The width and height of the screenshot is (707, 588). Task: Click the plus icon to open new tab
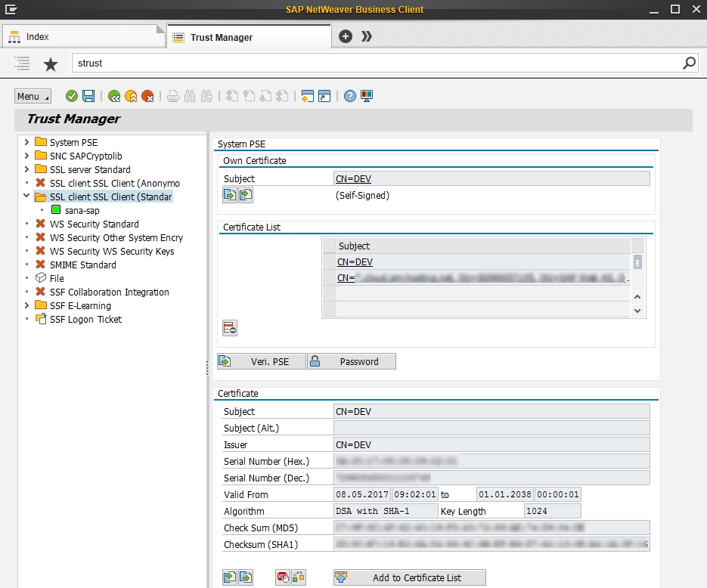click(x=345, y=36)
